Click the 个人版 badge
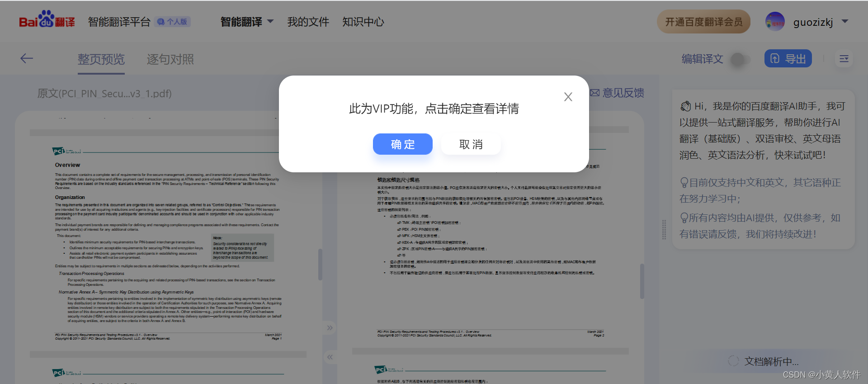The width and height of the screenshot is (868, 384). pos(173,22)
